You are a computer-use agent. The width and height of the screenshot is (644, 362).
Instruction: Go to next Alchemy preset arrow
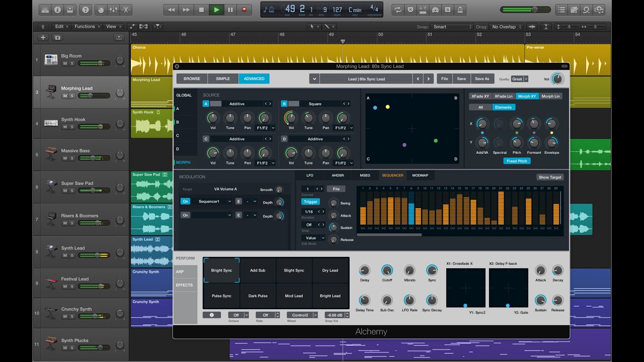[428, 78]
